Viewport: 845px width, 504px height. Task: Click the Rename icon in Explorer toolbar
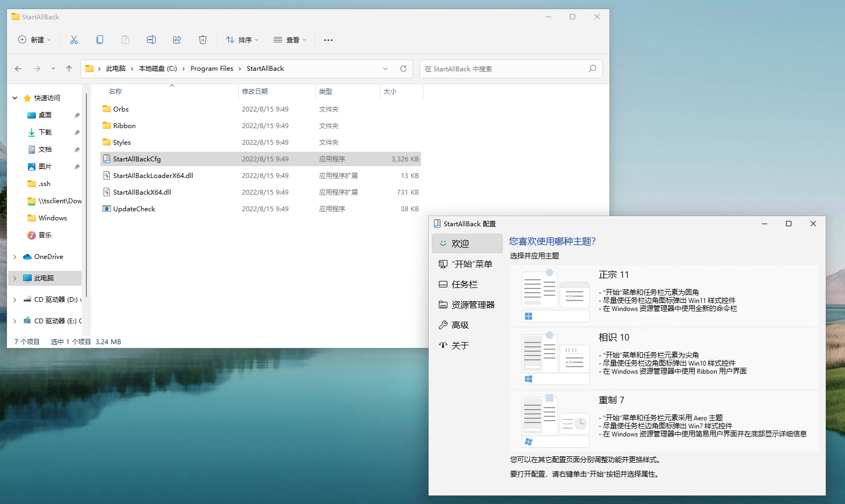pos(151,40)
